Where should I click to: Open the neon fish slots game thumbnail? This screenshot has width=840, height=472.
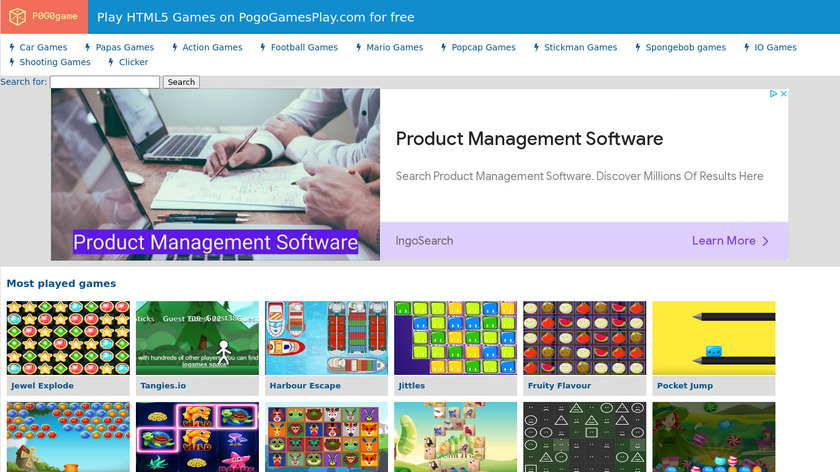coord(197,437)
